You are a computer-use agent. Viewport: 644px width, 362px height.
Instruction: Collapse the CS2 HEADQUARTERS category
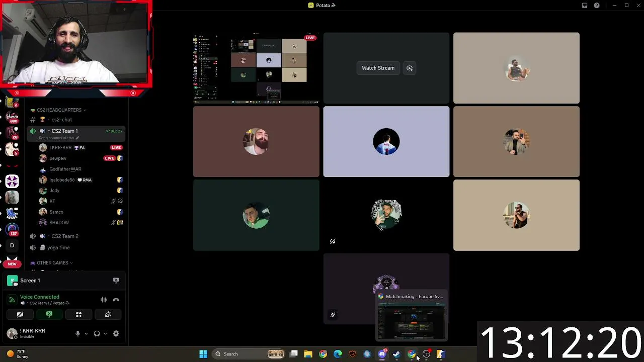click(x=58, y=110)
